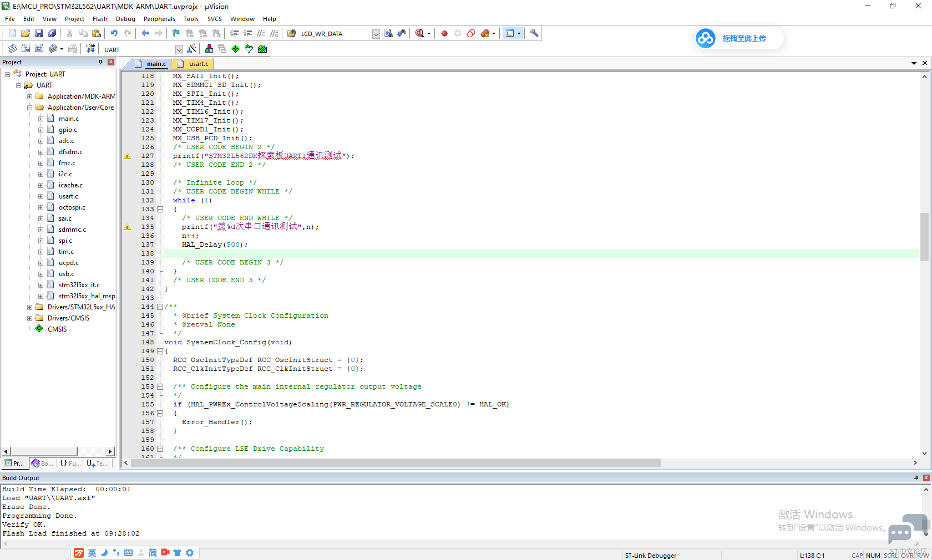Expand the Drivers/STM32L5xx_HAL folder

tap(29, 307)
